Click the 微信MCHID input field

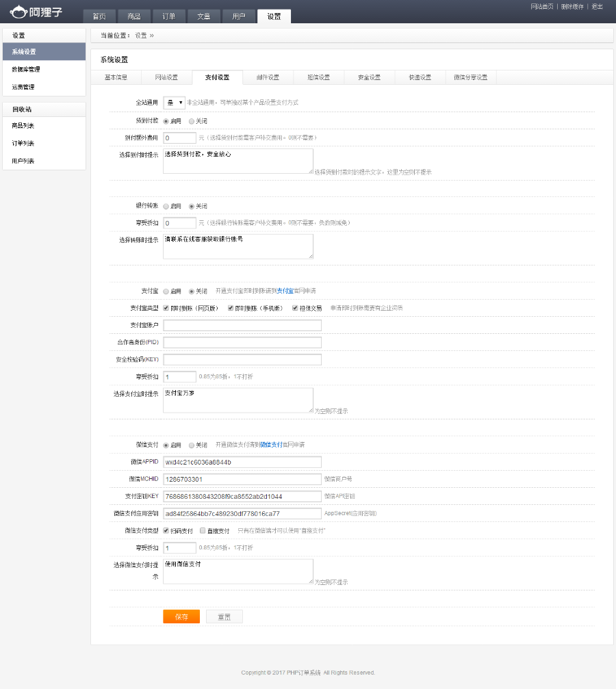coord(242,479)
